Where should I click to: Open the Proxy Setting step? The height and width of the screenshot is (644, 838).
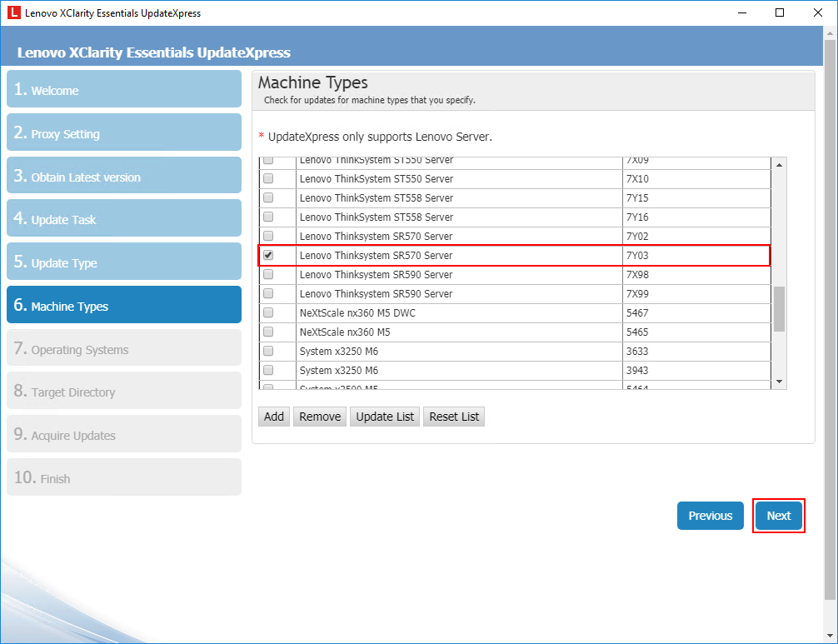124,132
